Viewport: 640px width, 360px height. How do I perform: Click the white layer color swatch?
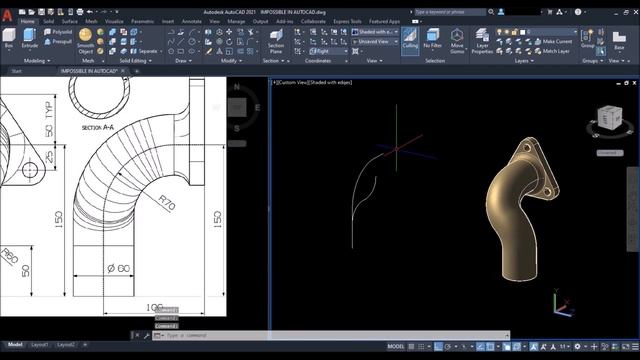pyautogui.click(x=522, y=32)
